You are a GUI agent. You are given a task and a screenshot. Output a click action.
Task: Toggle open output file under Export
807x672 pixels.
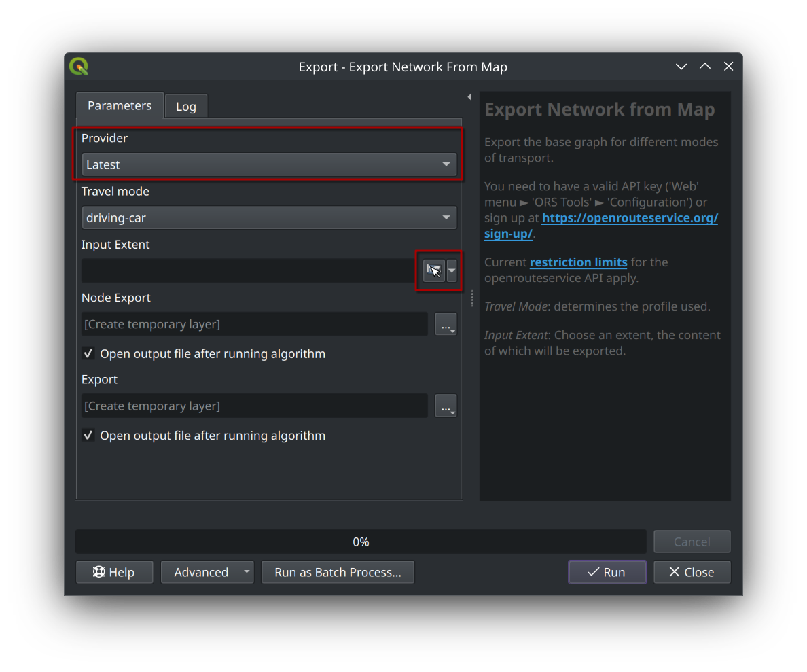pos(88,436)
